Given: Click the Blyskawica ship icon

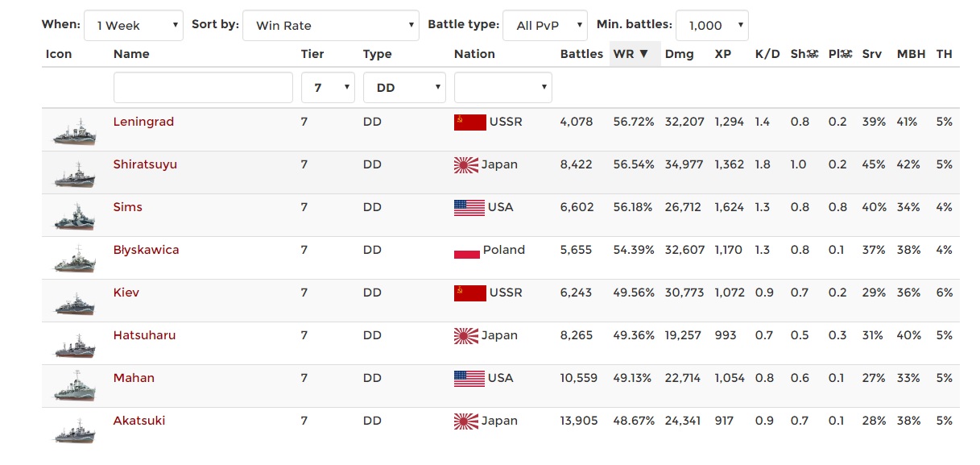Looking at the screenshot, I should tap(75, 259).
